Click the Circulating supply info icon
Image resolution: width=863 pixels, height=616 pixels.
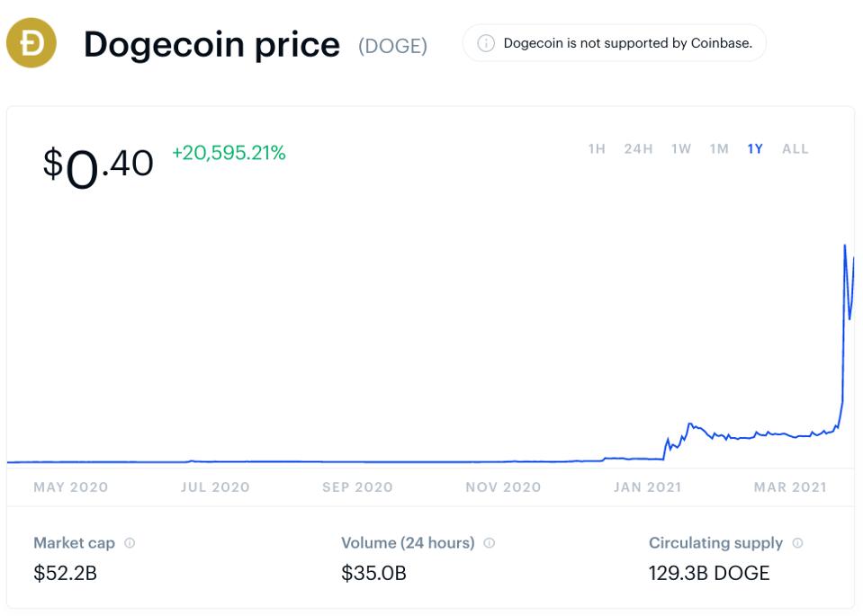797,543
